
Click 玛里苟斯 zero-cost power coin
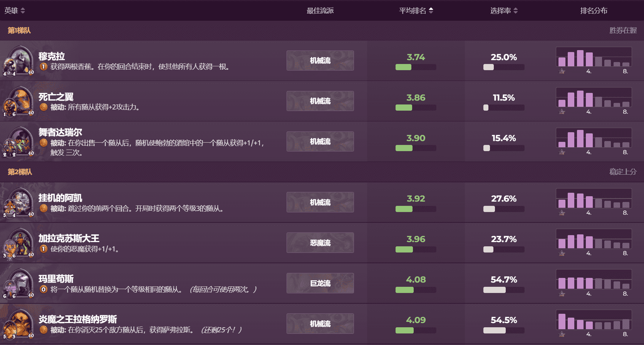pyautogui.click(x=44, y=289)
